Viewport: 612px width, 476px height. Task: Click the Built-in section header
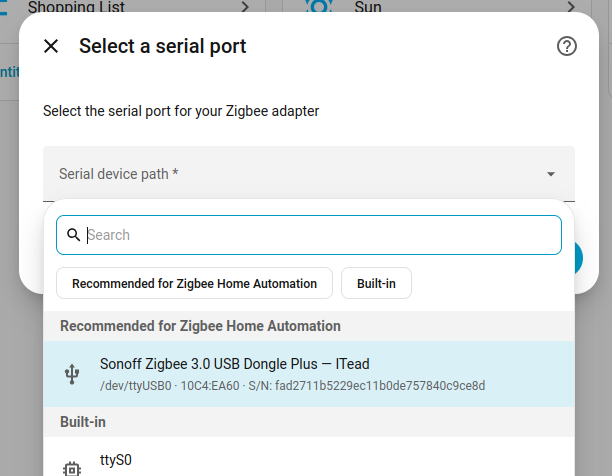coord(83,422)
